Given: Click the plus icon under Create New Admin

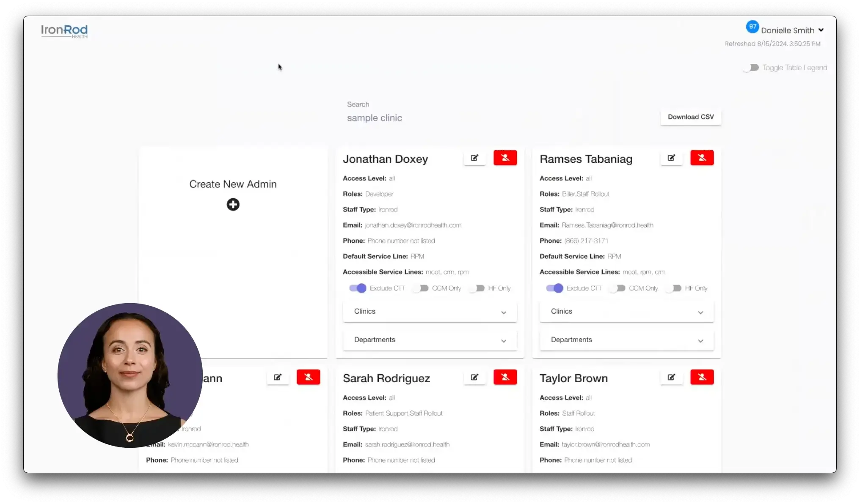Looking at the screenshot, I should coord(233,205).
